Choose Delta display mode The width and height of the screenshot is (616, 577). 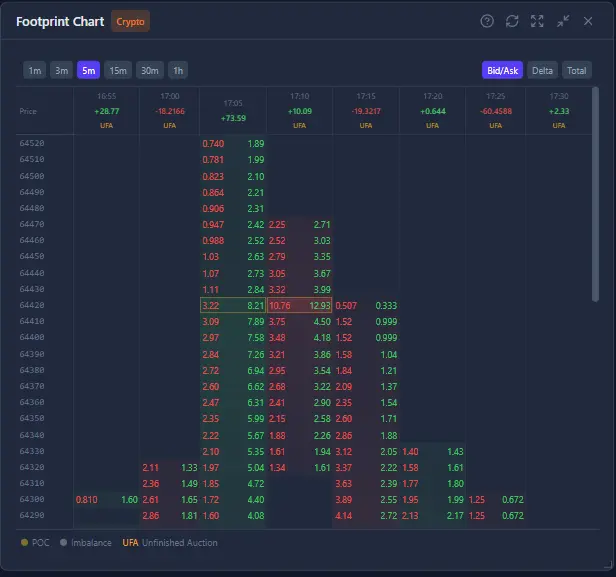[542, 70]
